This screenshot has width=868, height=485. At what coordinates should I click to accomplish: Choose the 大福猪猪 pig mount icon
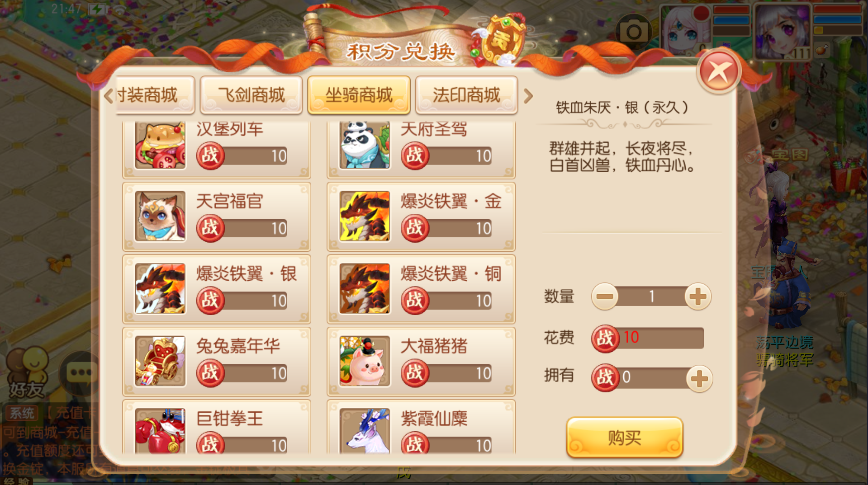[365, 361]
